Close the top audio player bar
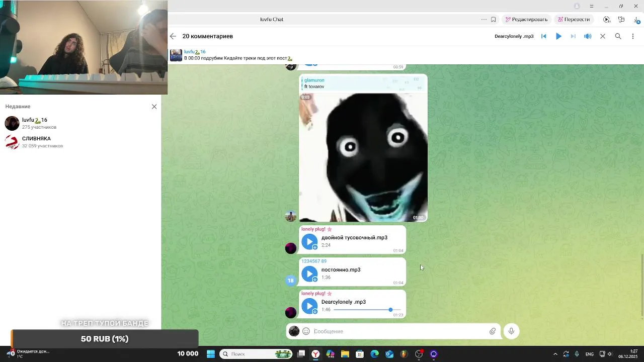The height and width of the screenshot is (362, 644). click(603, 36)
